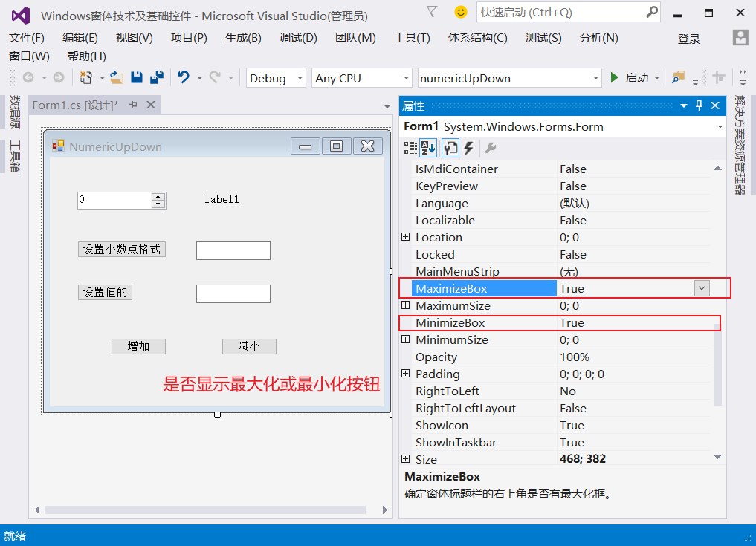Click the notifications filter flag icon
This screenshot has width=756, height=546.
click(432, 12)
